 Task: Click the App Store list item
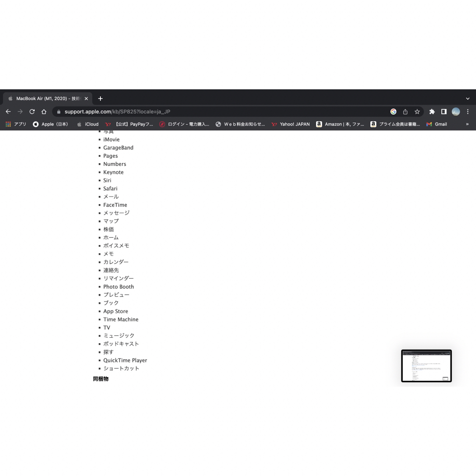[115, 311]
